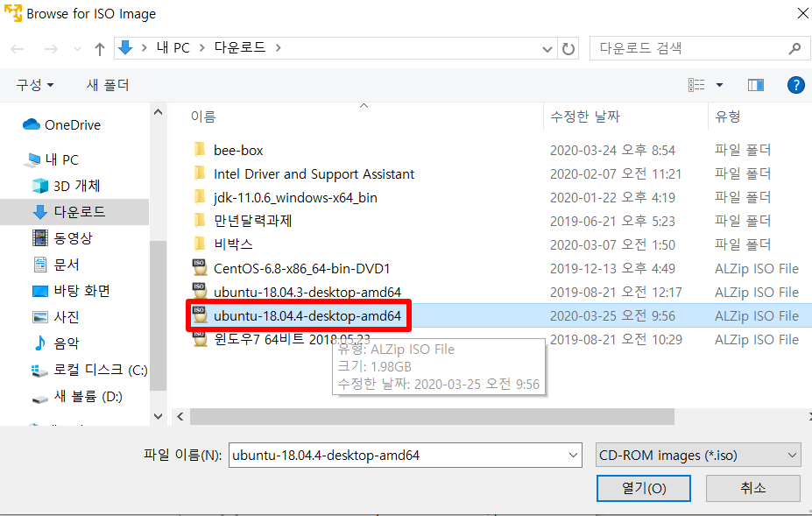Open 로컬 디스크 (C:) drive
This screenshot has height=516, width=812.
[x=89, y=370]
